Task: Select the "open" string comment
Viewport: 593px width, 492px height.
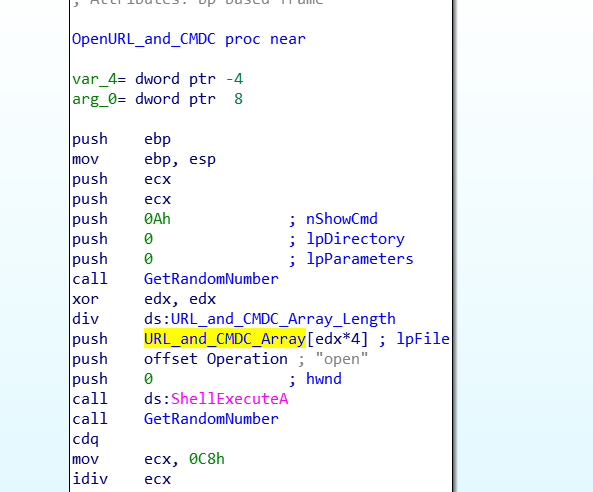Action: tap(342, 359)
